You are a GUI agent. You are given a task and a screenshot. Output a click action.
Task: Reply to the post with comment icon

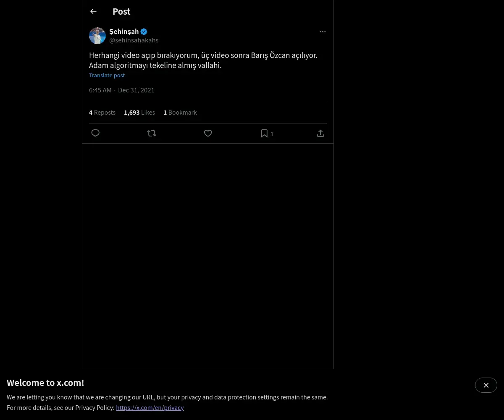coord(95,133)
